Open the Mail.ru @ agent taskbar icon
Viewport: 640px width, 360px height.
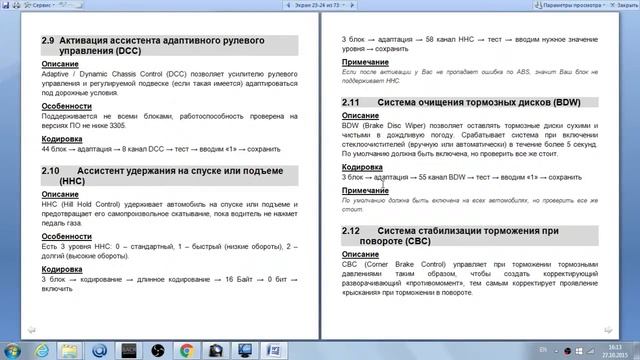(x=99, y=351)
